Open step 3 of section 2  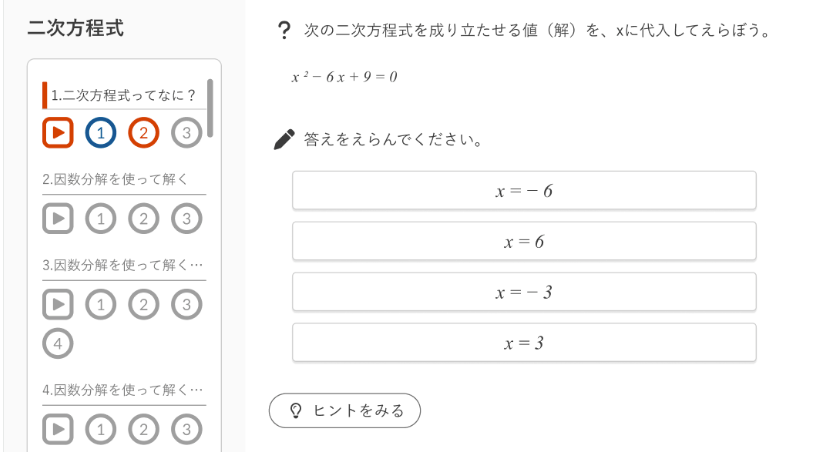[x=186, y=218]
